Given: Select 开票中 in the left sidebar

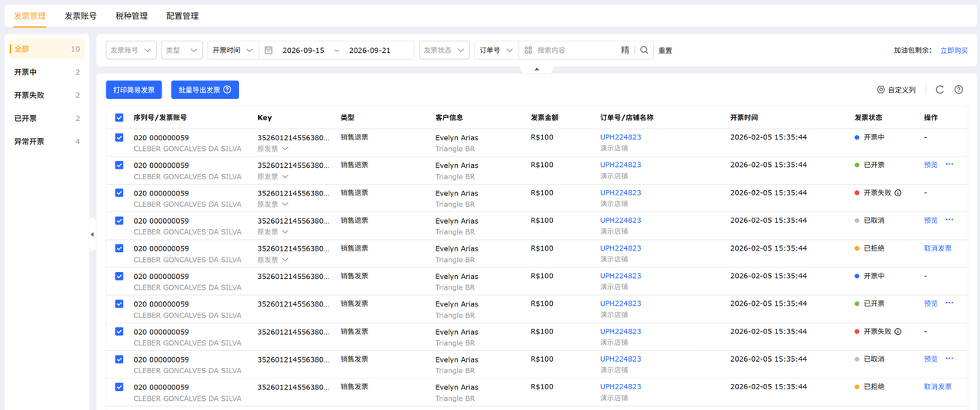Looking at the screenshot, I should 46,72.
